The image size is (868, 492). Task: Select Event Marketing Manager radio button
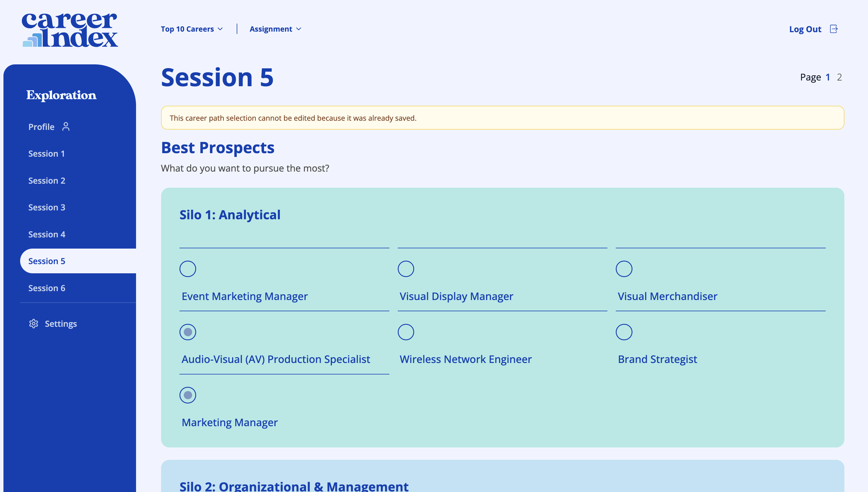pyautogui.click(x=188, y=269)
